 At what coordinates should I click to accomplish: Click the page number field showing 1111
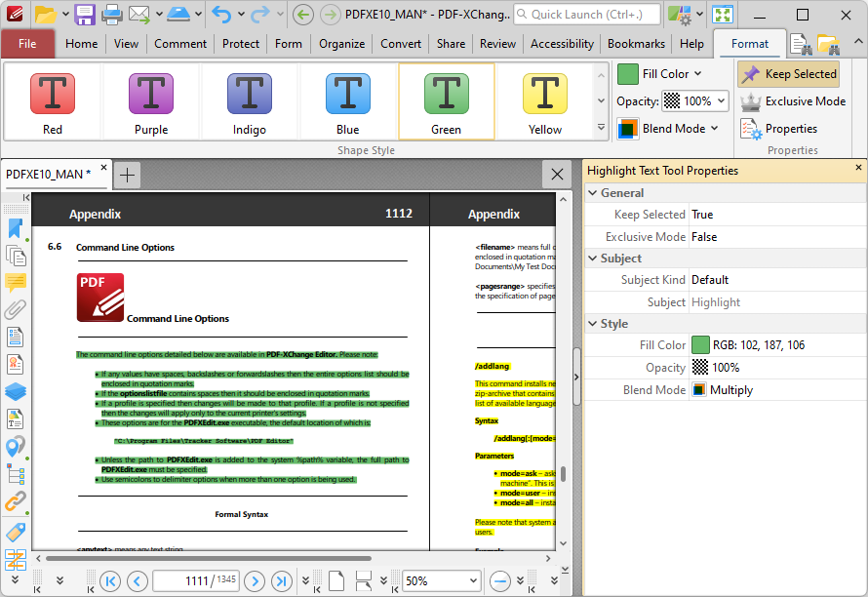(x=196, y=581)
